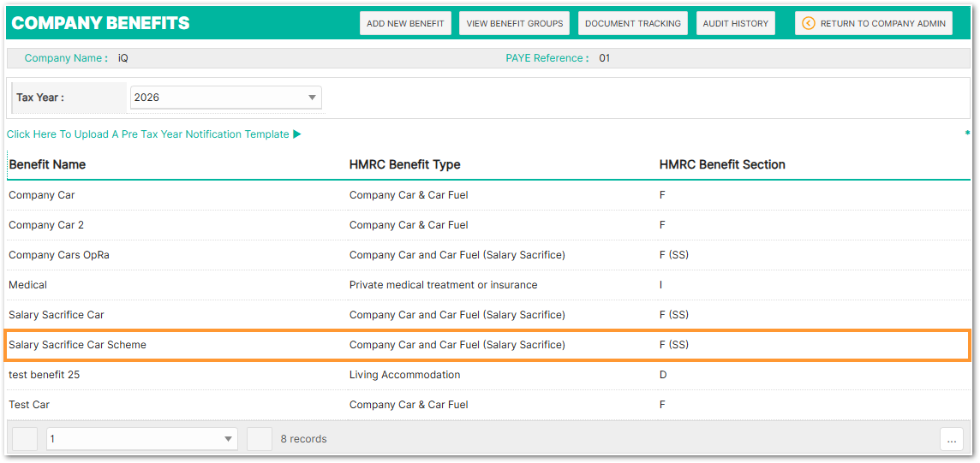The height and width of the screenshot is (463, 980).
Task: Click Add New Benefit button
Action: pyautogui.click(x=405, y=23)
